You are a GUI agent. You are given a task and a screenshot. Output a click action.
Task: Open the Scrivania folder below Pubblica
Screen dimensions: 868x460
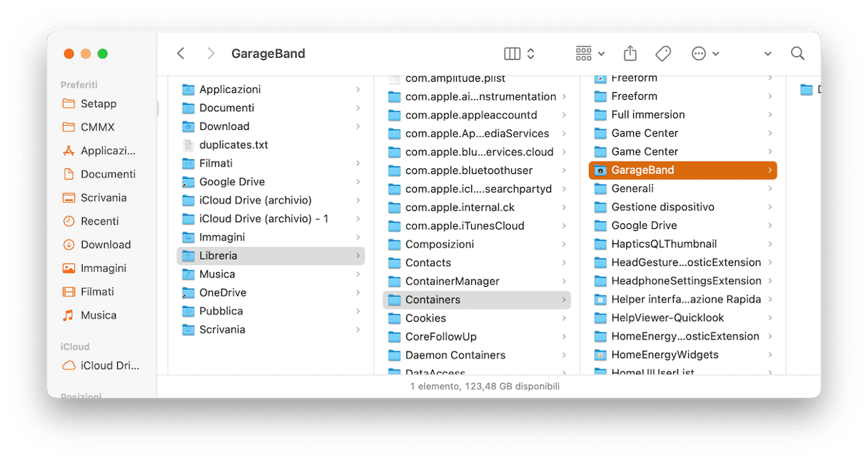[x=271, y=329]
